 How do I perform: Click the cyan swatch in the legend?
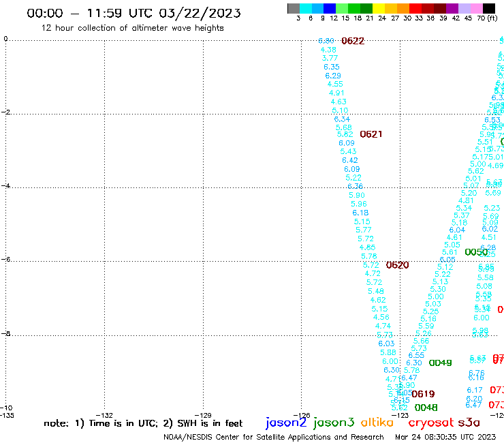click(x=306, y=8)
